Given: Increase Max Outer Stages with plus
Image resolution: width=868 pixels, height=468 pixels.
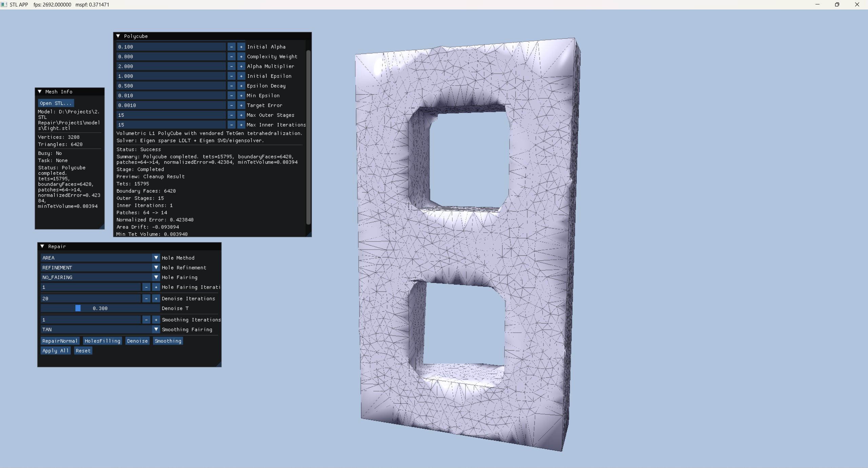Looking at the screenshot, I should click(x=241, y=115).
